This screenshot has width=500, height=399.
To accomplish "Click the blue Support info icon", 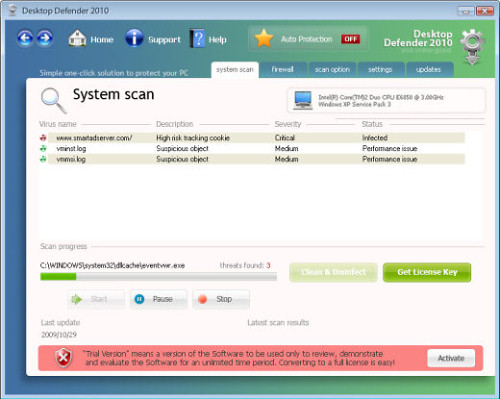I will (x=134, y=38).
